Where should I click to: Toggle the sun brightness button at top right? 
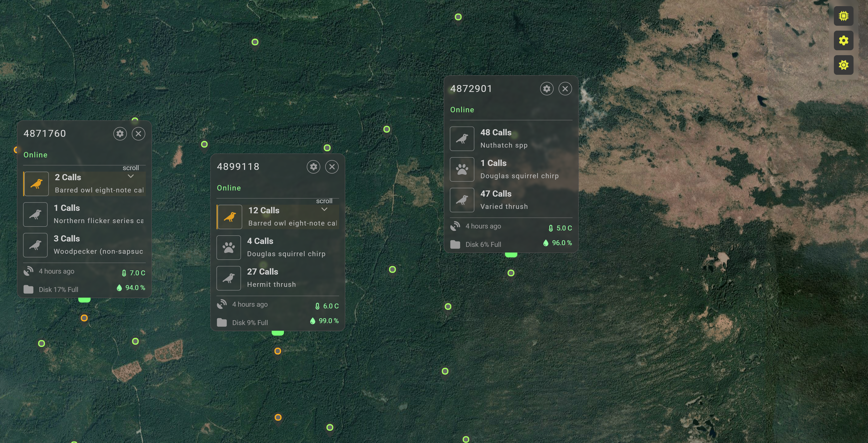843,65
